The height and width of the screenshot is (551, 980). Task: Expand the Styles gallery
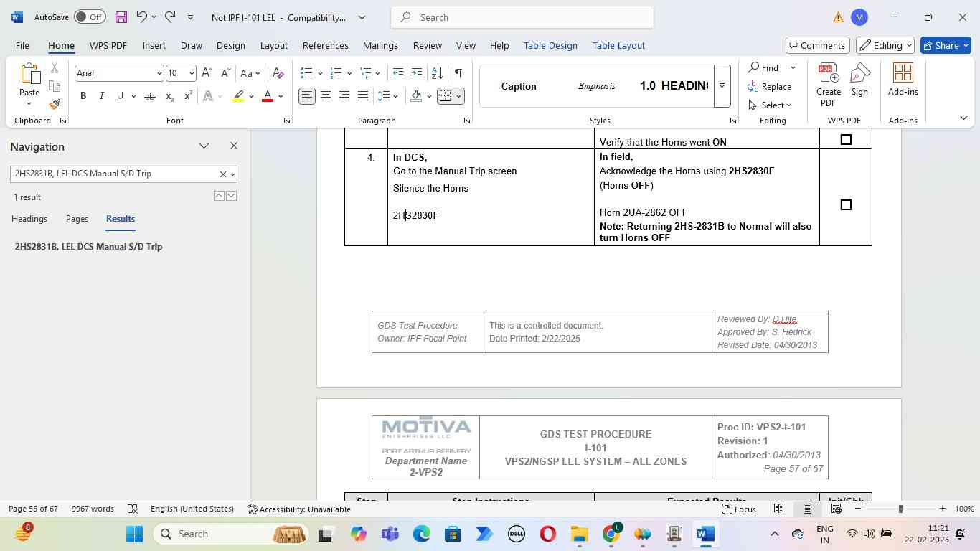(x=722, y=86)
